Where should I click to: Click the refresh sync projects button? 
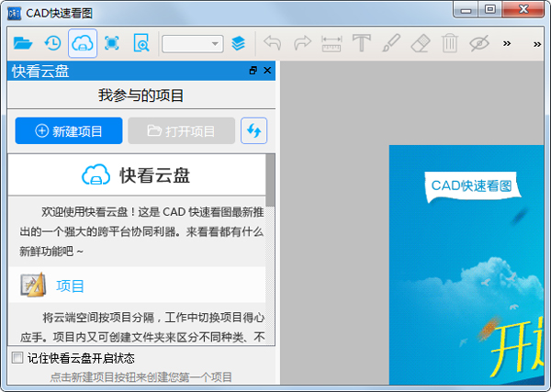point(253,131)
